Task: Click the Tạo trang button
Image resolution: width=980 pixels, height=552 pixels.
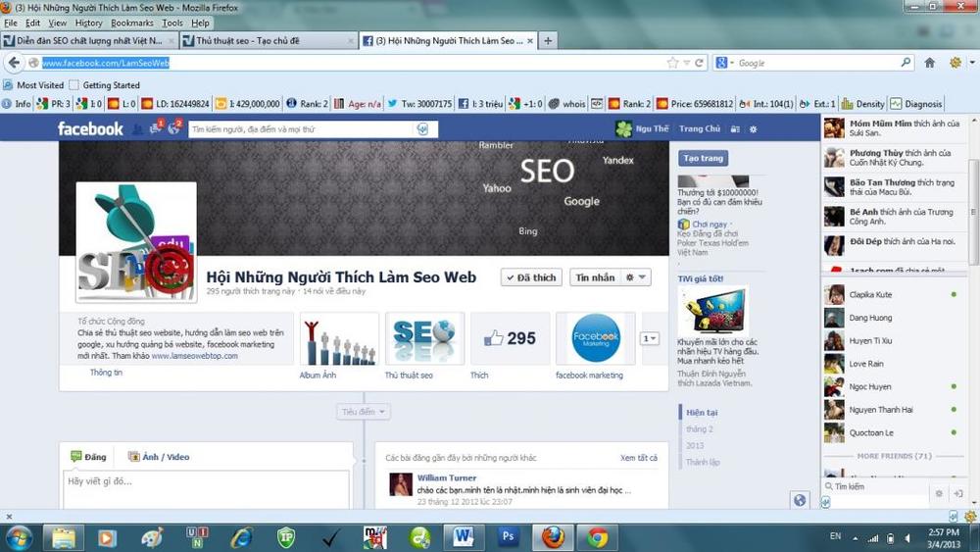Action: tap(703, 158)
